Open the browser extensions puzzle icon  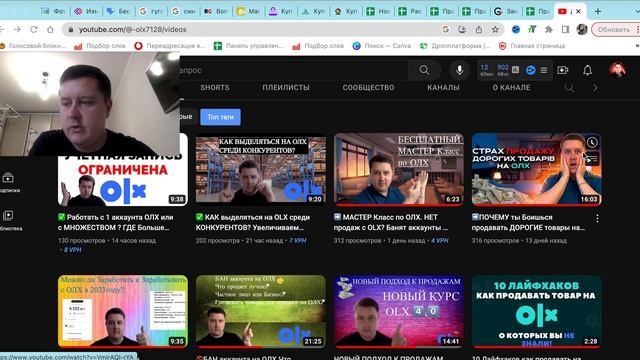click(x=549, y=29)
